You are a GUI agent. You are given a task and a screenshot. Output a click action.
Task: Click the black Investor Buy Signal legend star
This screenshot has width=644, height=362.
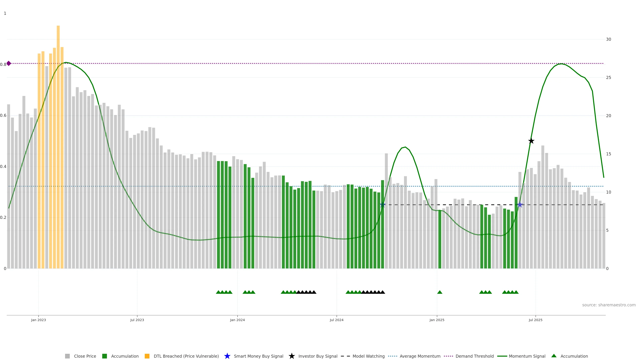tap(291, 356)
